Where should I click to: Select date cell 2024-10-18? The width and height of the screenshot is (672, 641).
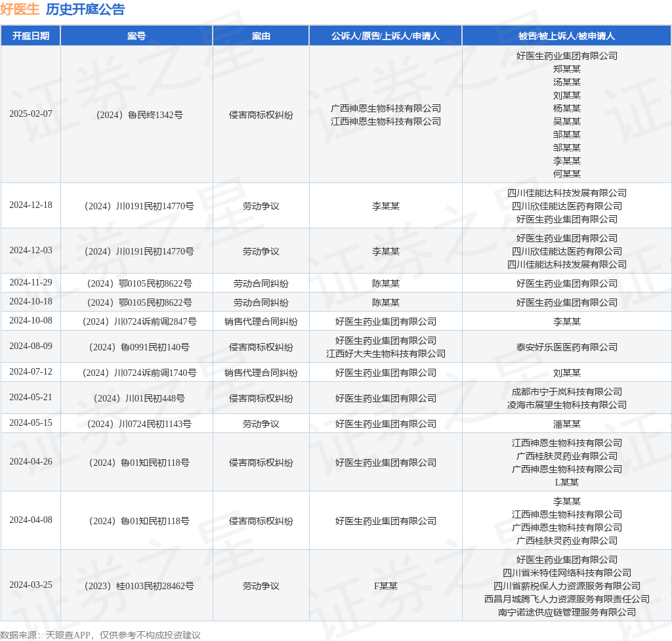(31, 302)
